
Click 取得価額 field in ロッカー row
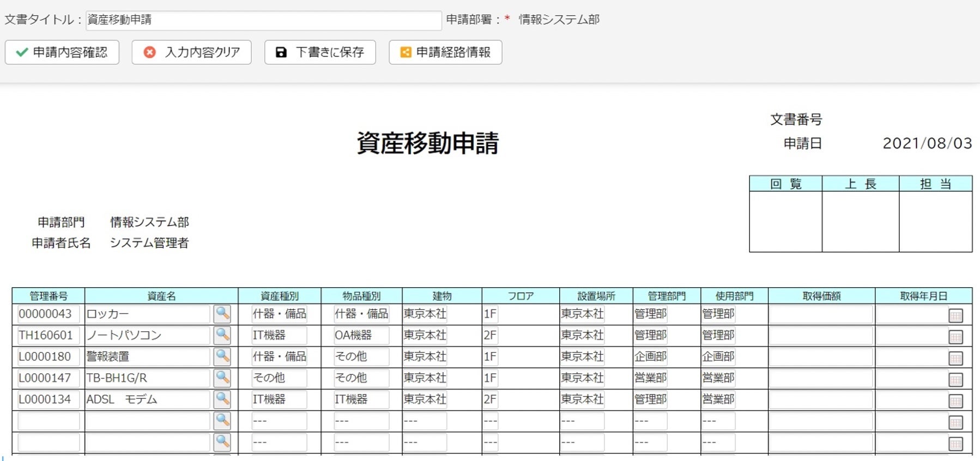pos(821,314)
